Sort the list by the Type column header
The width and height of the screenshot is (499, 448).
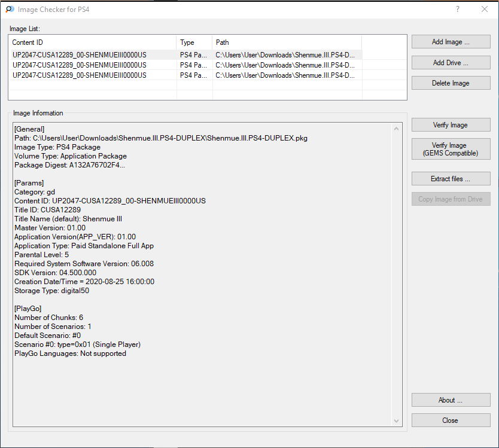coord(194,42)
